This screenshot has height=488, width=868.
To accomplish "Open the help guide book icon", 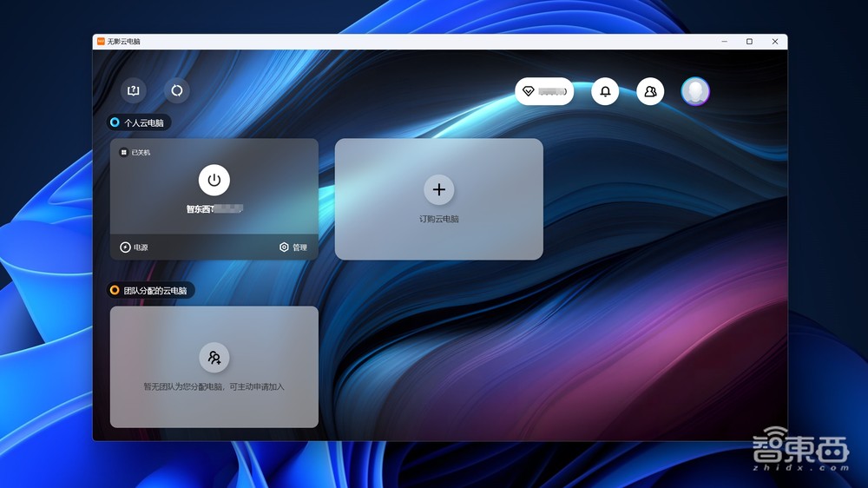I will [133, 90].
